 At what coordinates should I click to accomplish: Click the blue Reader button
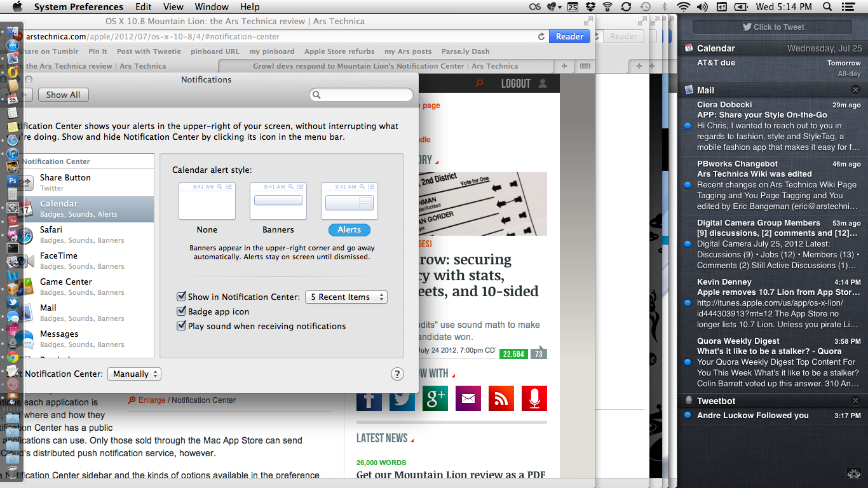click(x=569, y=37)
